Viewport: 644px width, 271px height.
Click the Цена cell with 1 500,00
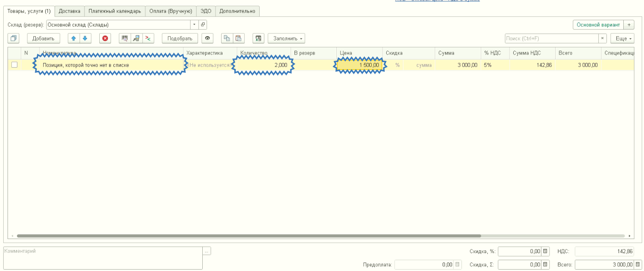click(x=360, y=65)
